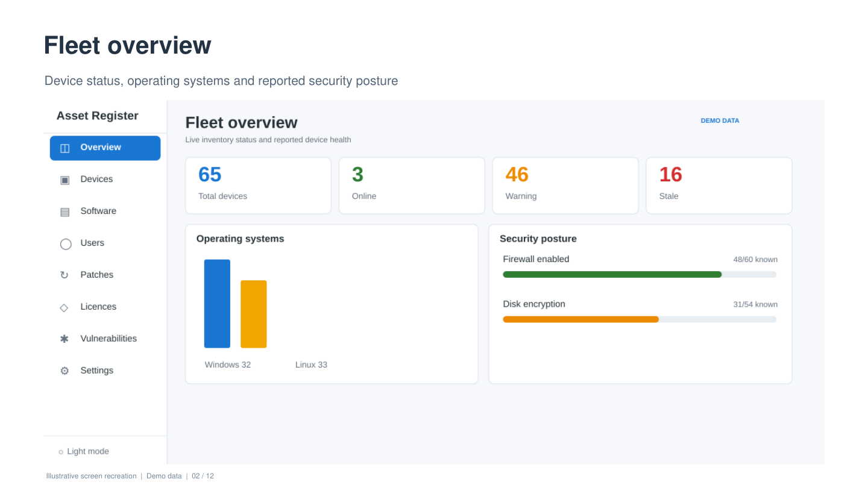
Task: Open the Software menu item
Action: pyautogui.click(x=105, y=211)
